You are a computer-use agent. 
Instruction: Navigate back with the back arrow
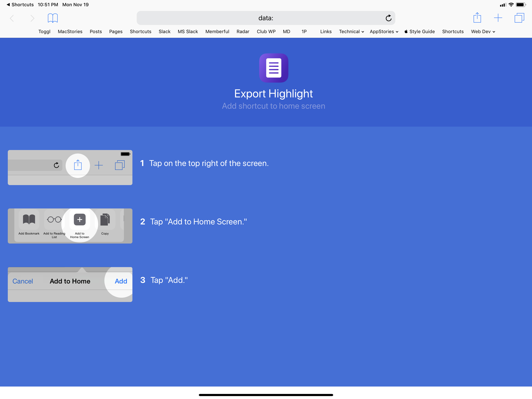(12, 18)
